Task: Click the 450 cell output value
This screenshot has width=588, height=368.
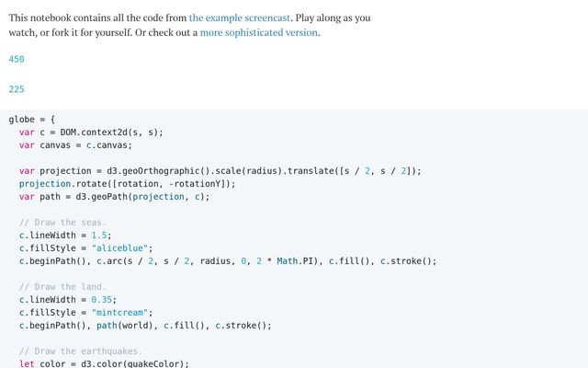Action: click(x=17, y=59)
